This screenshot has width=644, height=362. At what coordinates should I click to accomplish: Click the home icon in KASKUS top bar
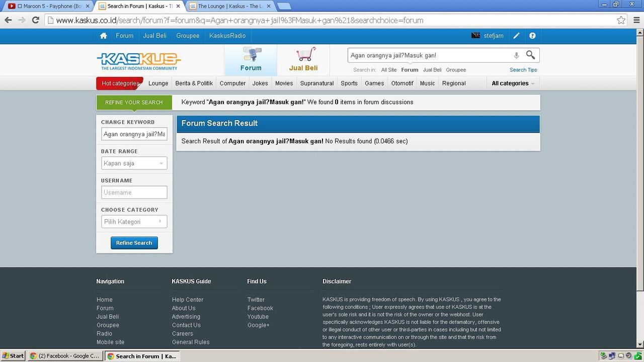tap(104, 36)
